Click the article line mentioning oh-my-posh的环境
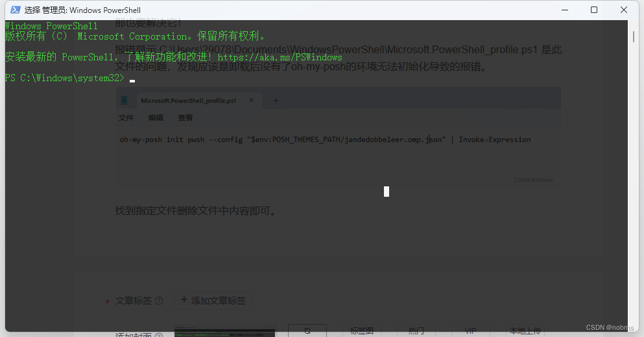 click(300, 67)
